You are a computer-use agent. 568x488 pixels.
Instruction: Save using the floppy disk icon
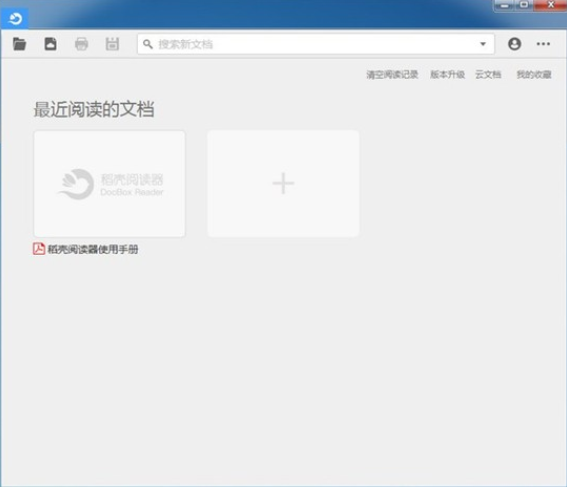point(112,44)
